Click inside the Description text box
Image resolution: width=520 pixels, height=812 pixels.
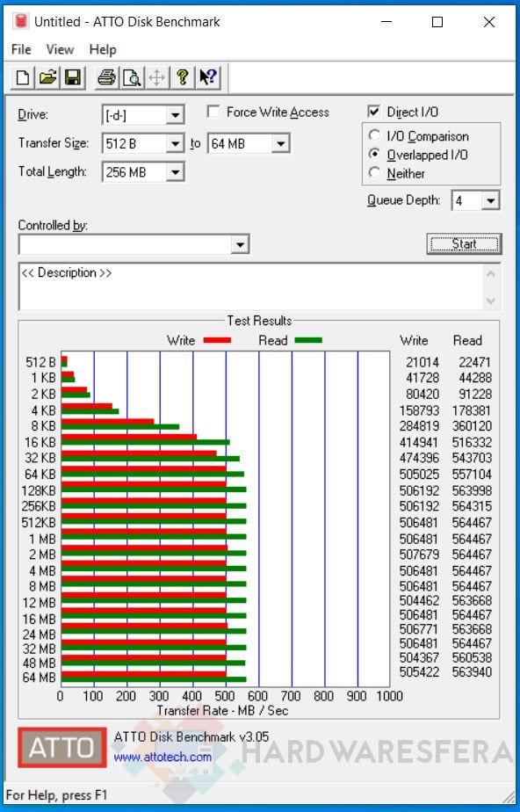[x=252, y=286]
